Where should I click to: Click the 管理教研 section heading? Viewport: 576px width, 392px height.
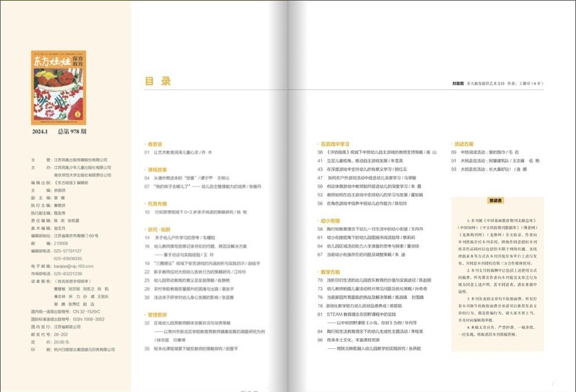(157, 315)
